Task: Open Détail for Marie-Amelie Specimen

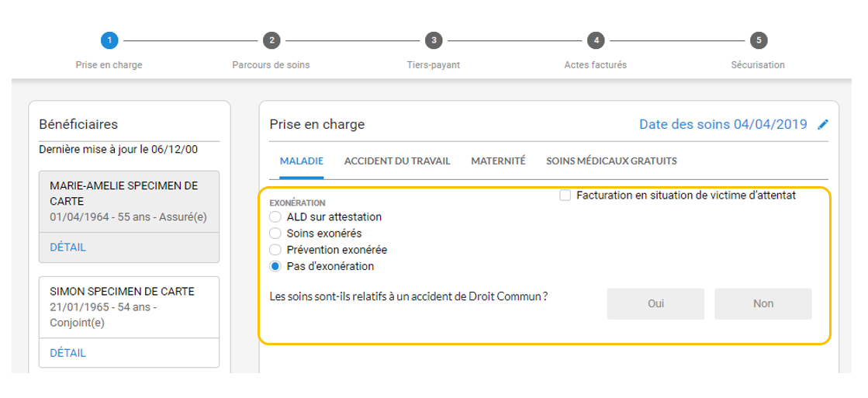Action: (68, 247)
